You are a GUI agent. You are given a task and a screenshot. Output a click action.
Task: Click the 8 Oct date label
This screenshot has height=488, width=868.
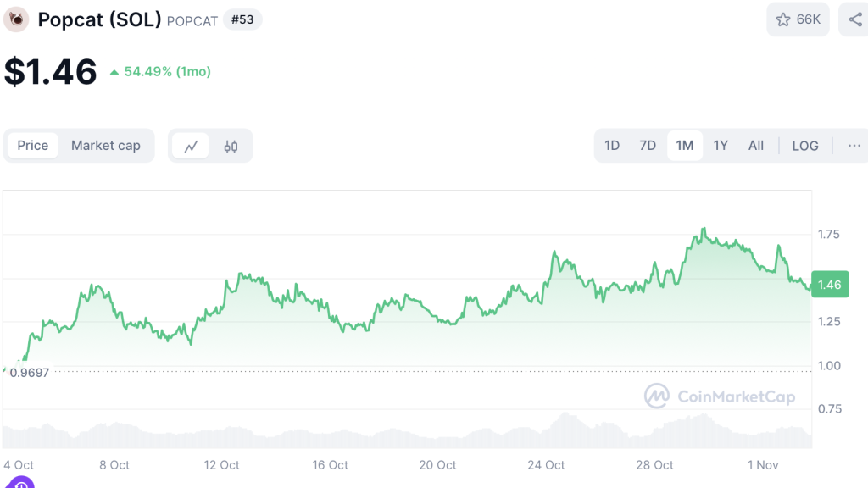coord(114,465)
